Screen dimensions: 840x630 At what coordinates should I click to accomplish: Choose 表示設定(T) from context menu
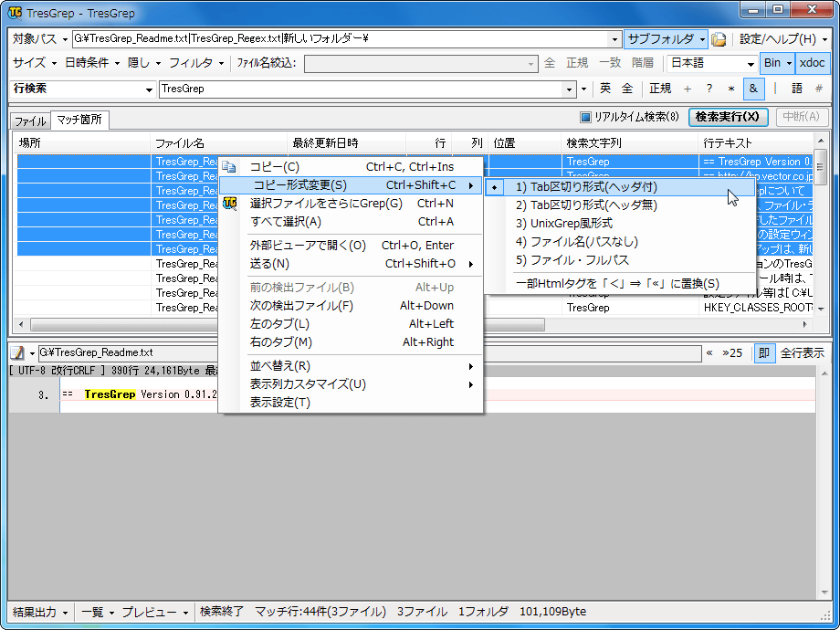[x=351, y=403]
